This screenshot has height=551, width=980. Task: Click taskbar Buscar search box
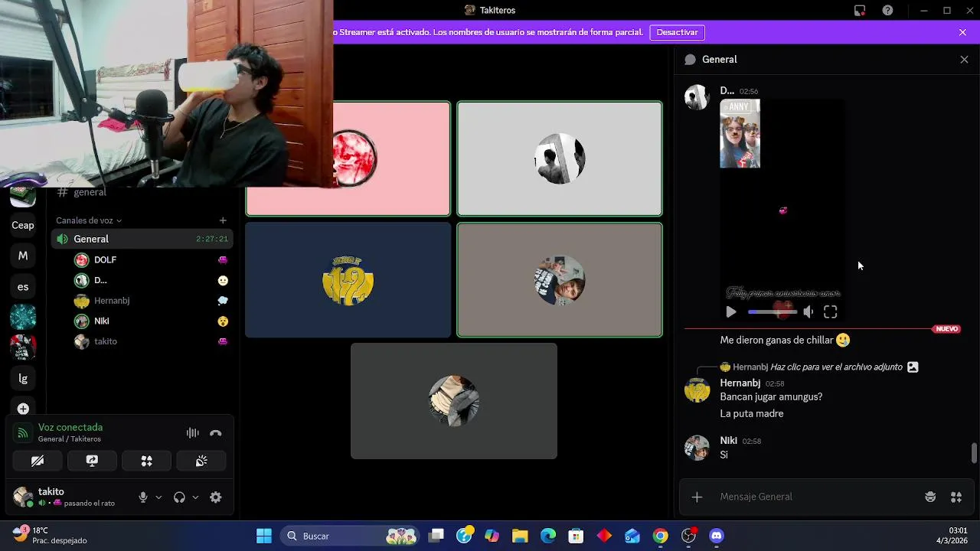click(349, 536)
